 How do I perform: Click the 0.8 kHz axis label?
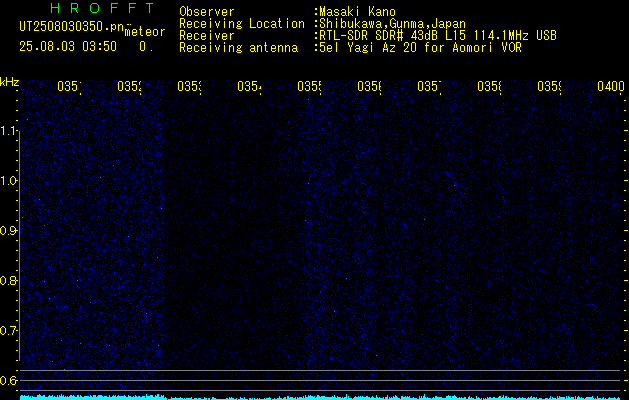[x=8, y=280]
